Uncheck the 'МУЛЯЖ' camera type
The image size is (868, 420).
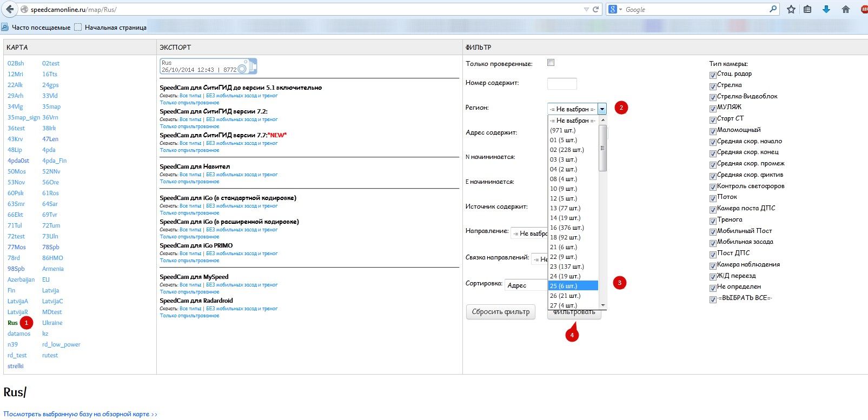point(713,108)
